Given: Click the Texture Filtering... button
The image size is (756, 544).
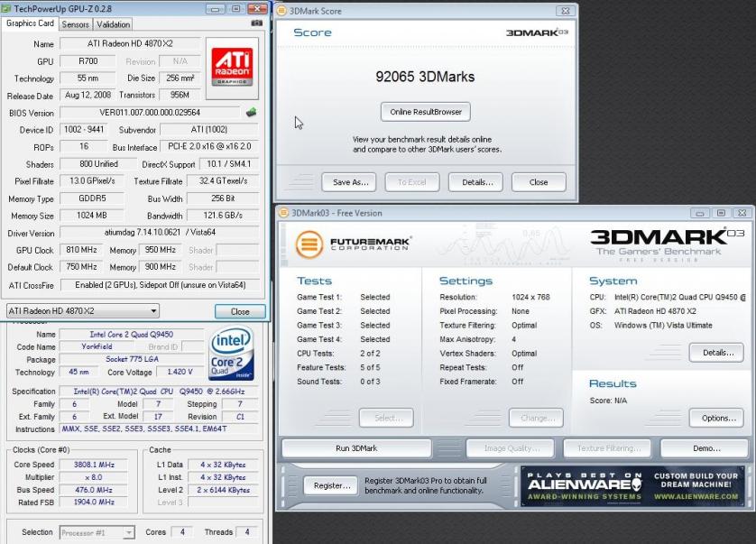Looking at the screenshot, I should click(607, 448).
